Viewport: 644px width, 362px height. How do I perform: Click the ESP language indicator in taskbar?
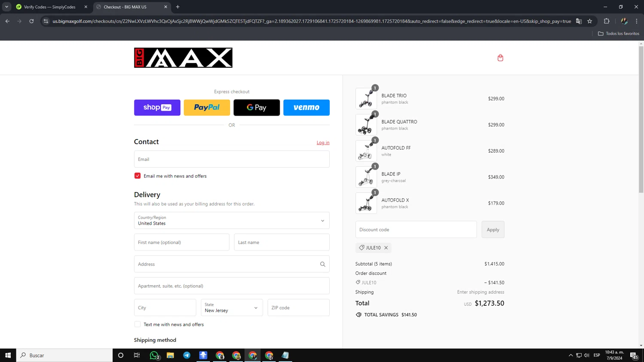click(597, 355)
